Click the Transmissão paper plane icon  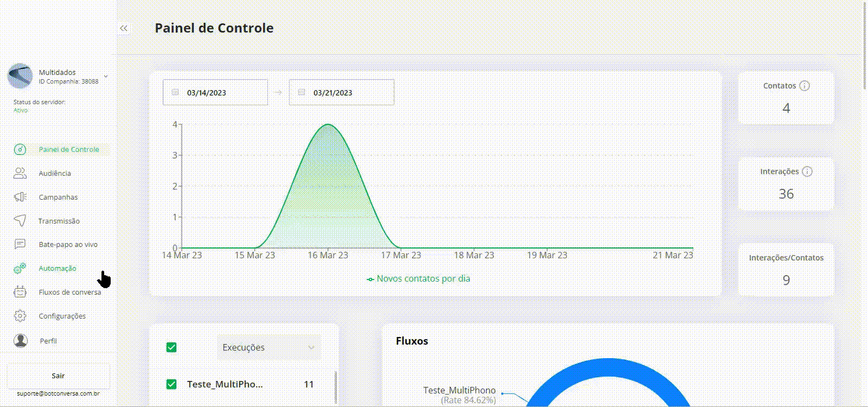click(20, 220)
